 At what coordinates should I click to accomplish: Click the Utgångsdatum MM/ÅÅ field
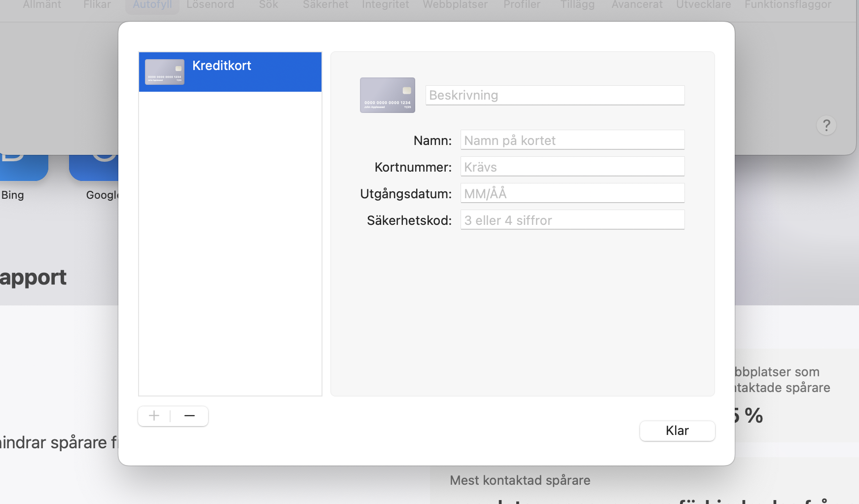pyautogui.click(x=573, y=193)
